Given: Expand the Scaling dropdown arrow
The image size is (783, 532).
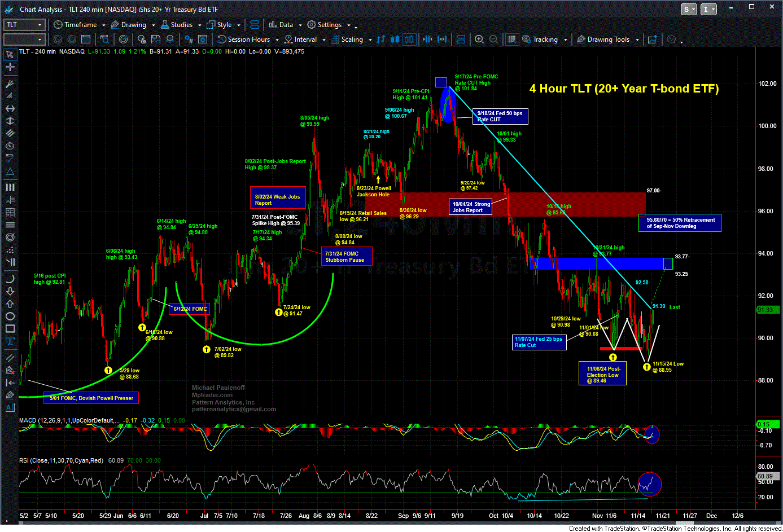Looking at the screenshot, I should [x=370, y=39].
